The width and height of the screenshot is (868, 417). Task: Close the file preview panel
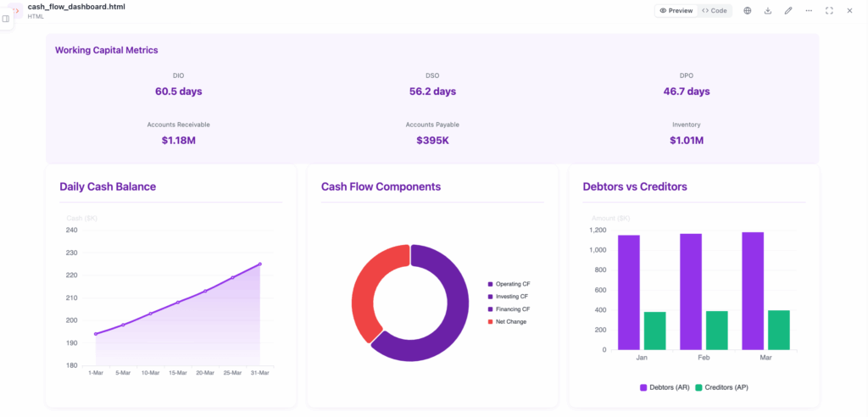(849, 10)
